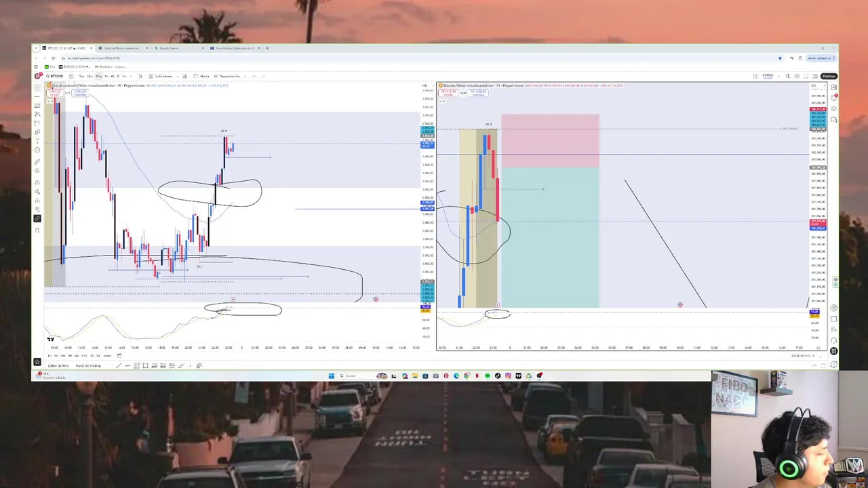
Task: Select the YTD date range
Action: [x=84, y=356]
